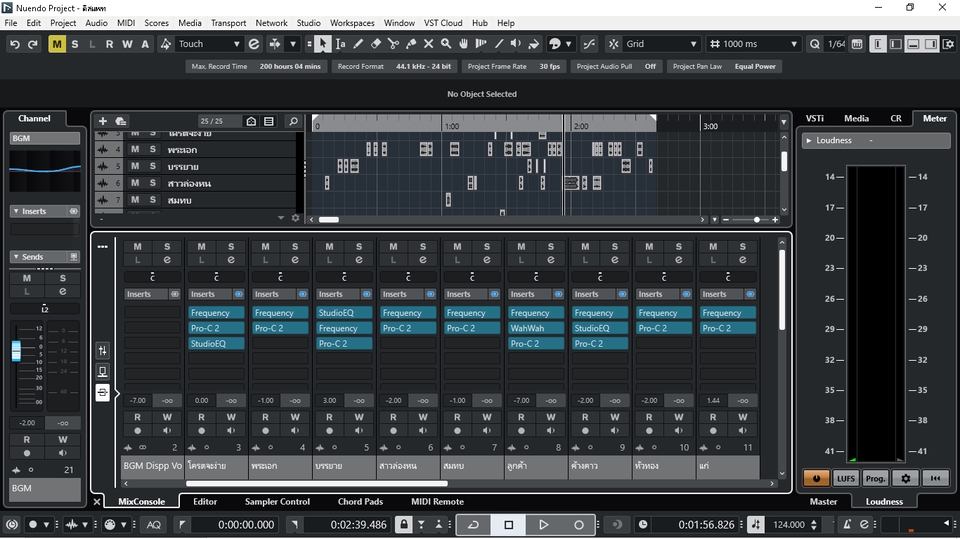Open the Workspaces menu
This screenshot has width=960, height=539.
[x=352, y=23]
